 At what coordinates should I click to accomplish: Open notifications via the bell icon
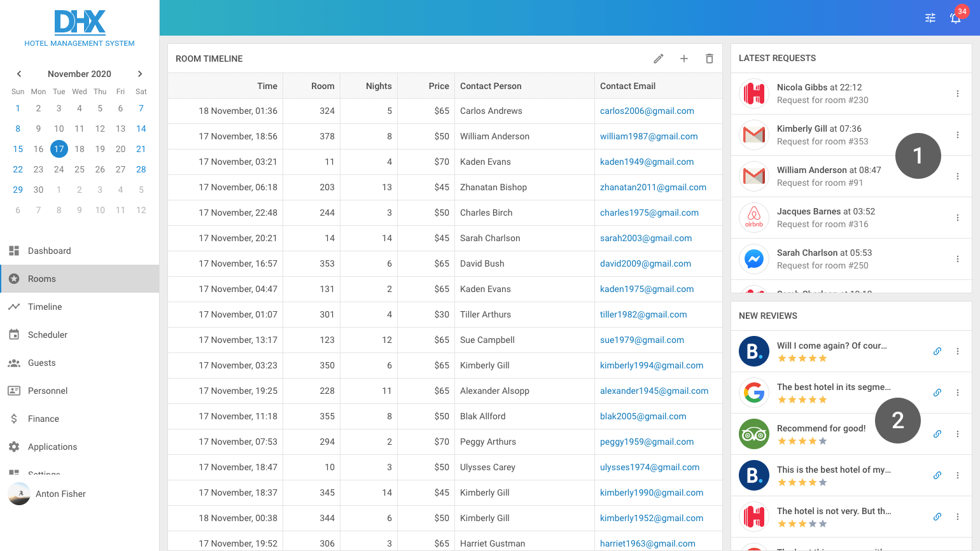point(955,19)
